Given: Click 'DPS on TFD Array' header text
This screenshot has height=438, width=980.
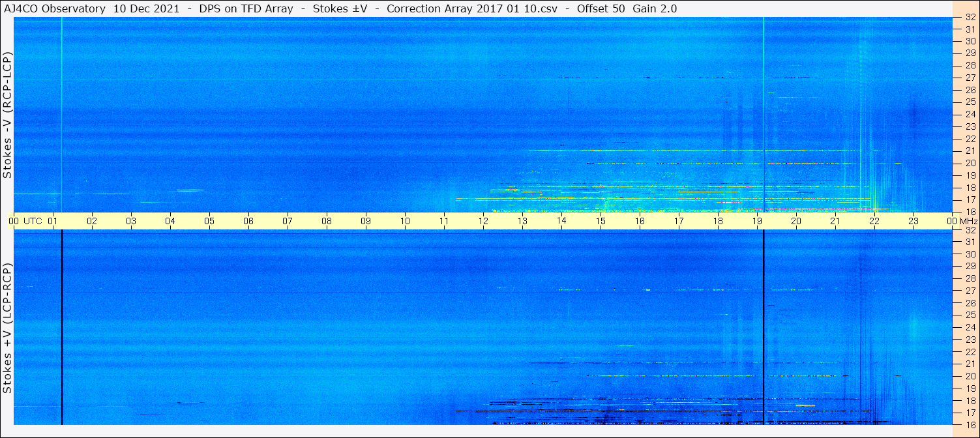Looking at the screenshot, I should [248, 9].
